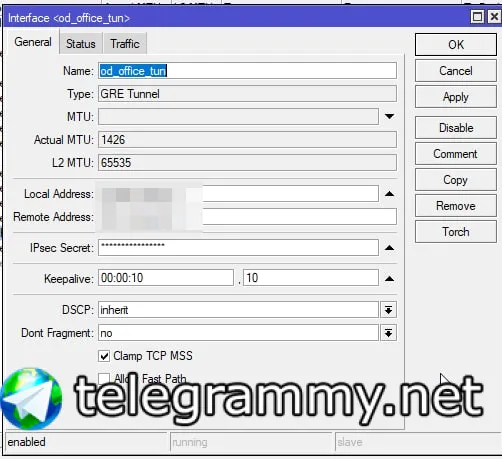Click the Name input field
The height and width of the screenshot is (459, 502).
tap(247, 71)
